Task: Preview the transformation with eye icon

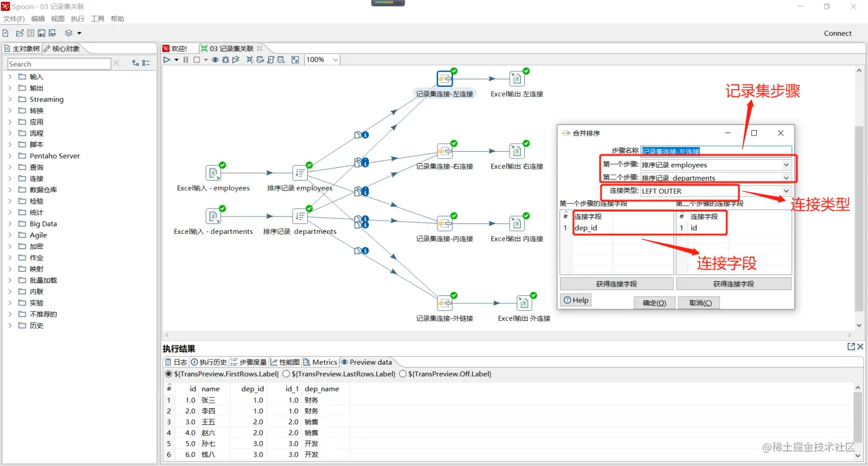Action: click(x=215, y=60)
